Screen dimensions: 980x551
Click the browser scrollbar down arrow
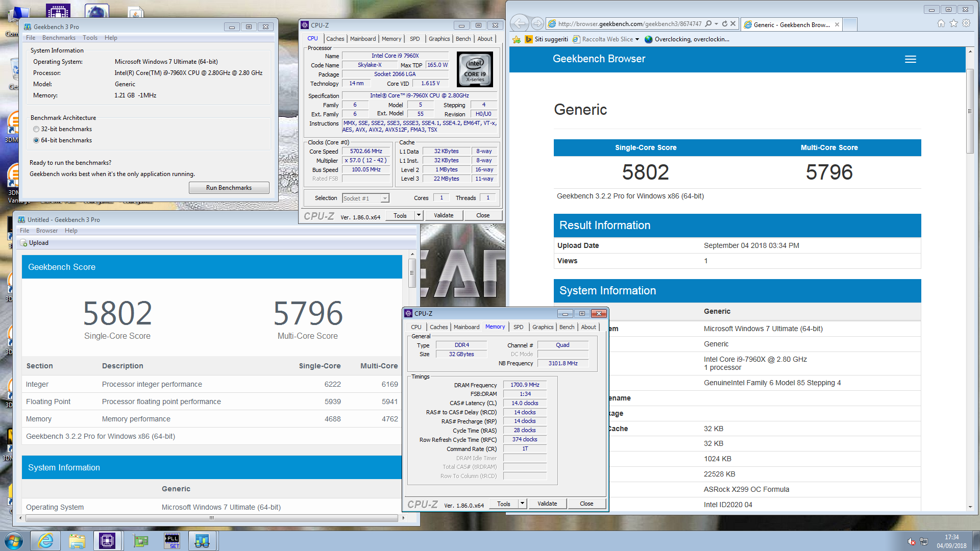click(x=970, y=507)
